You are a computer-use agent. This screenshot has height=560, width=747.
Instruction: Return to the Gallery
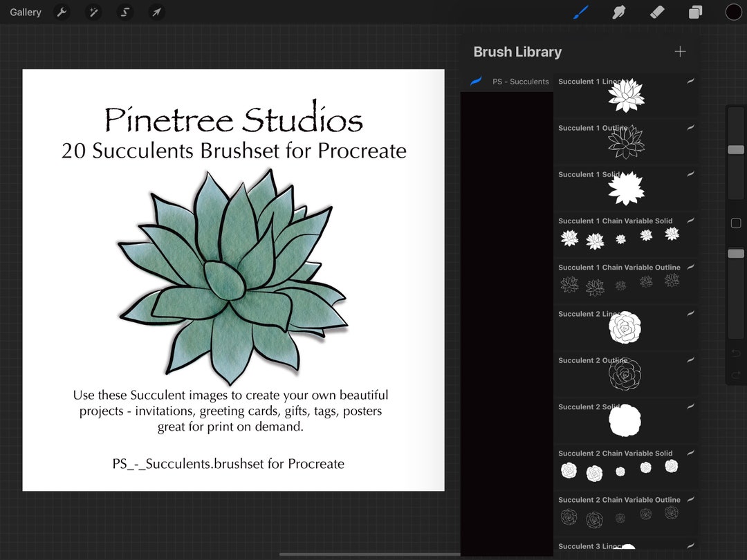pyautogui.click(x=26, y=12)
